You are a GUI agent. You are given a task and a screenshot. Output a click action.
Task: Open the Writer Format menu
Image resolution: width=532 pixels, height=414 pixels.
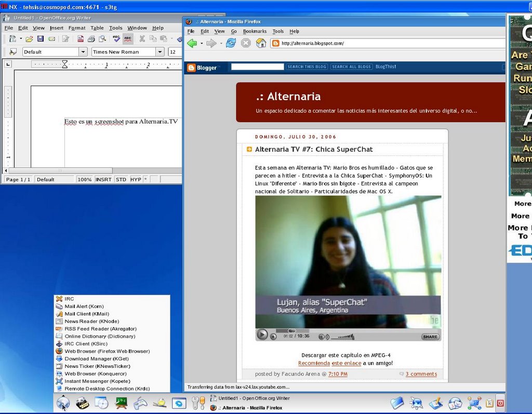(x=77, y=28)
